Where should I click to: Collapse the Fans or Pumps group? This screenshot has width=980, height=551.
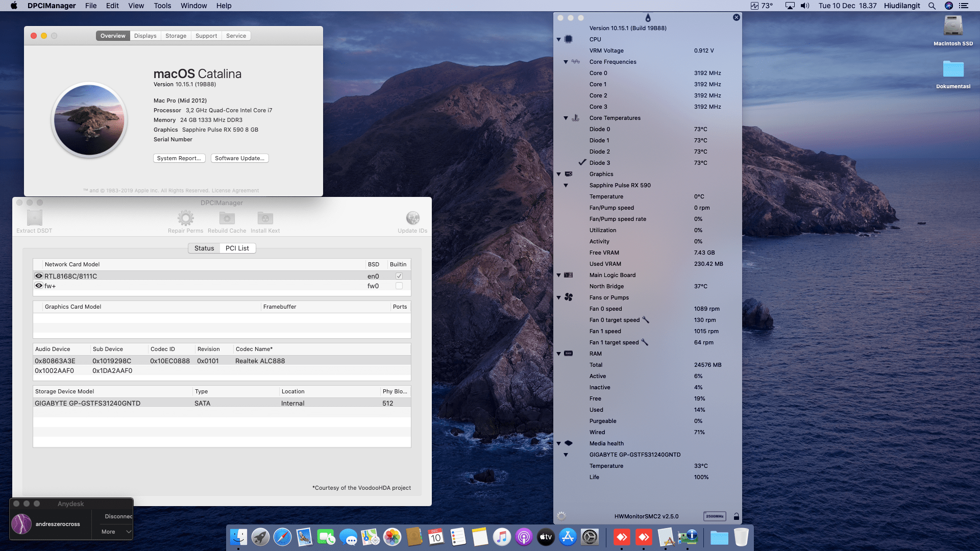tap(558, 297)
